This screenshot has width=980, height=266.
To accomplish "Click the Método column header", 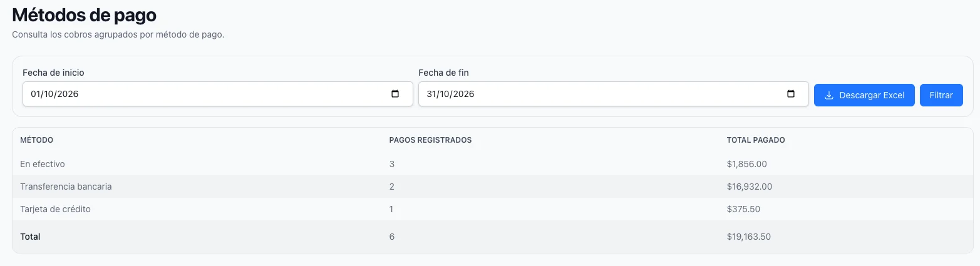I will 36,140.
